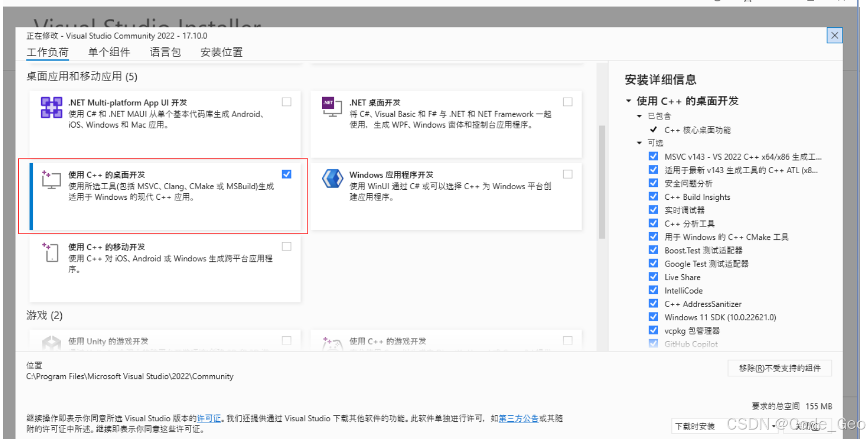868x439 pixels.
Task: Click the 使用 C++ 的移动开发 phone icon
Action: pos(51,253)
